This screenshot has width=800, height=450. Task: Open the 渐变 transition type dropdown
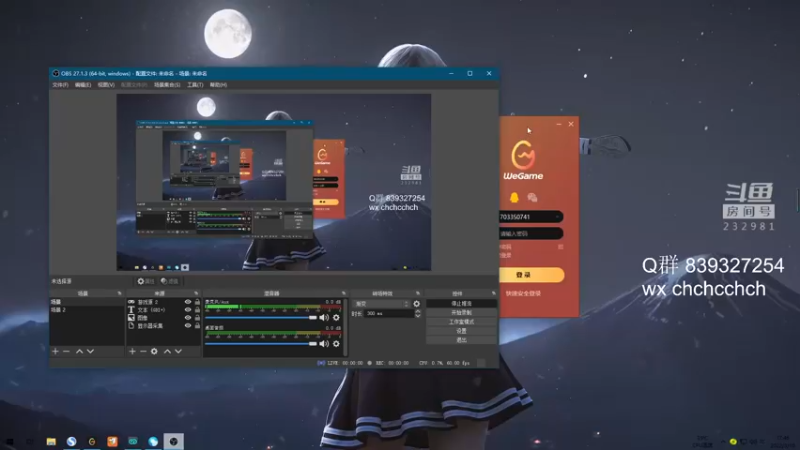(382, 304)
